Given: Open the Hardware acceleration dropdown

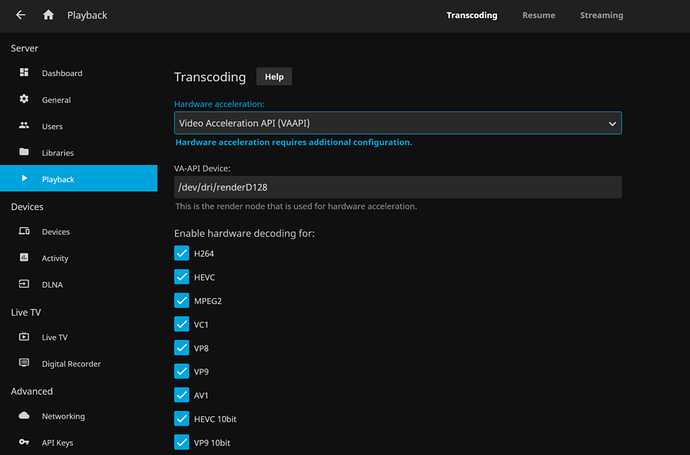Looking at the screenshot, I should point(397,123).
